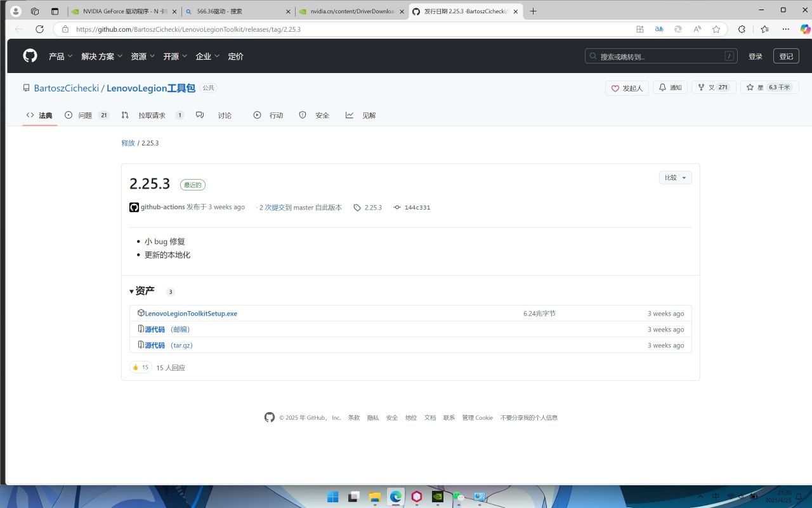
Task: Expand the 企业 dropdown menu
Action: (x=207, y=57)
